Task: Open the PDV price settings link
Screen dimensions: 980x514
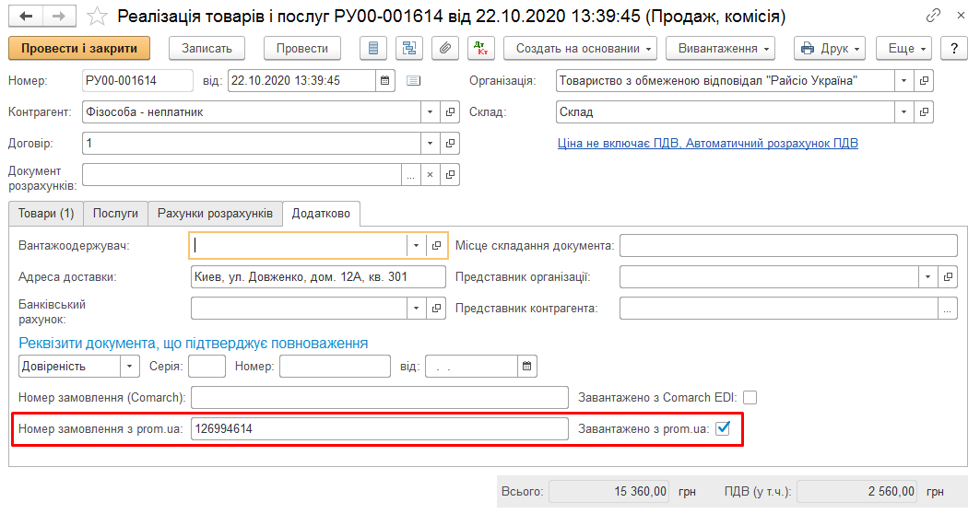Action: coord(707,144)
